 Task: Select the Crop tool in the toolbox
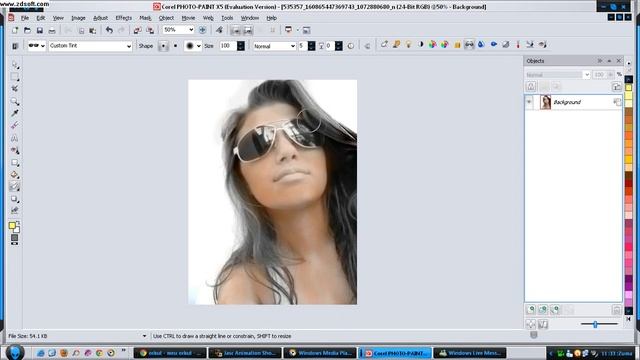(15, 89)
